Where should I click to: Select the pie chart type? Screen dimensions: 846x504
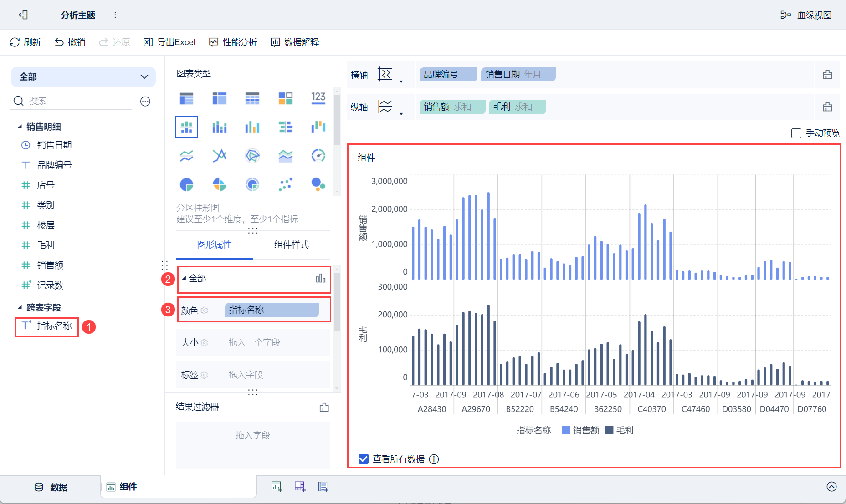[186, 184]
